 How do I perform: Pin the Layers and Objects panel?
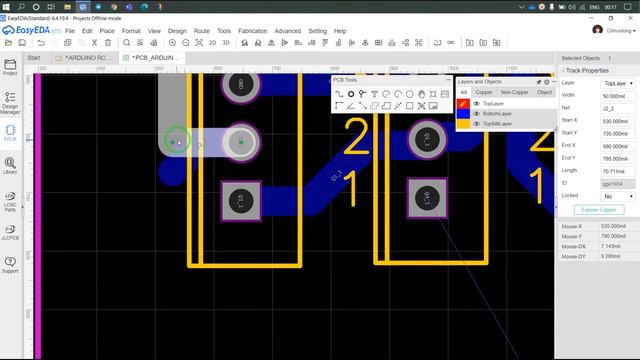point(539,82)
